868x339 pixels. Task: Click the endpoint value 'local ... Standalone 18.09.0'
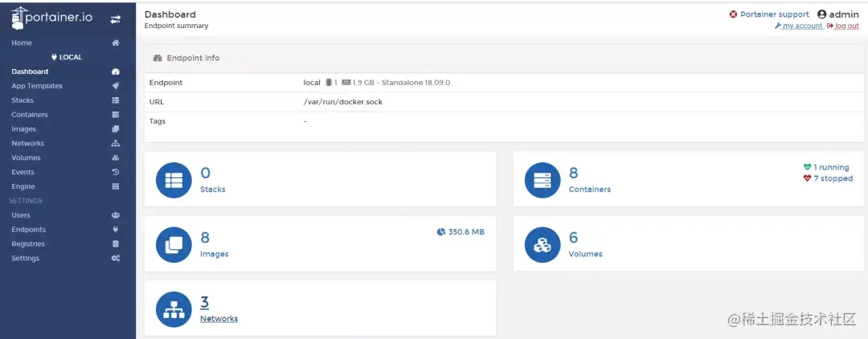pyautogui.click(x=376, y=83)
